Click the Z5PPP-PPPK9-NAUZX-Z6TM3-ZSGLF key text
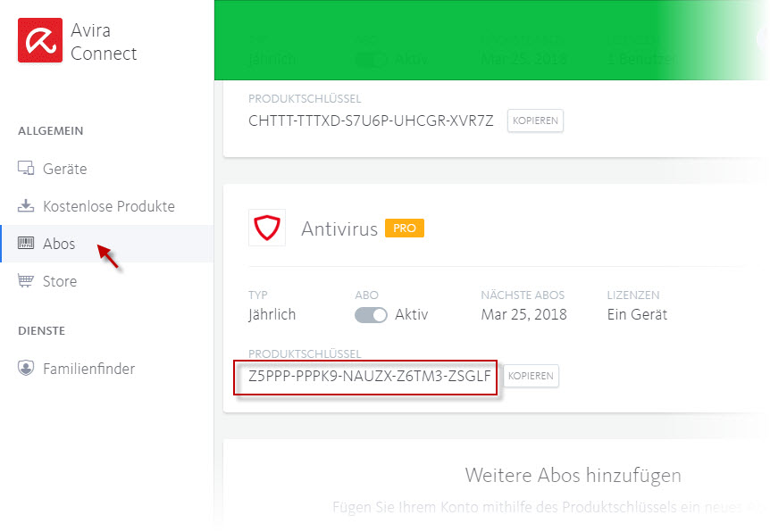This screenshot has height=532, width=770. (x=369, y=376)
